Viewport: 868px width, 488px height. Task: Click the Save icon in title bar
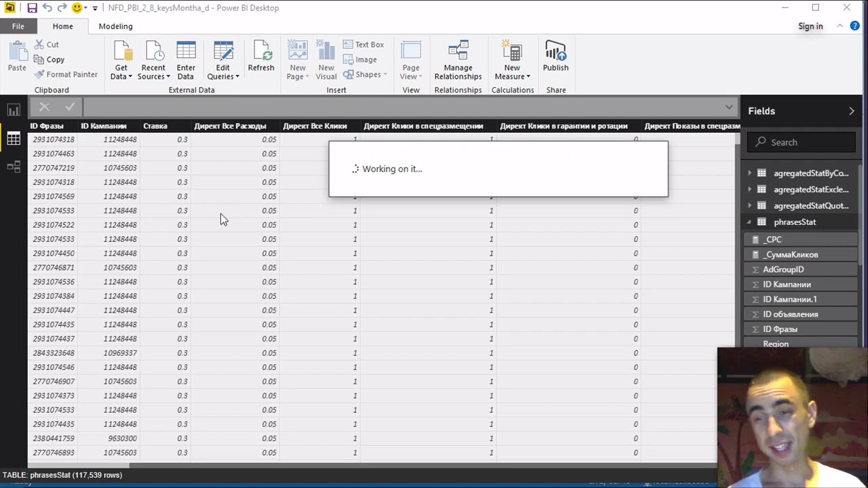32,8
